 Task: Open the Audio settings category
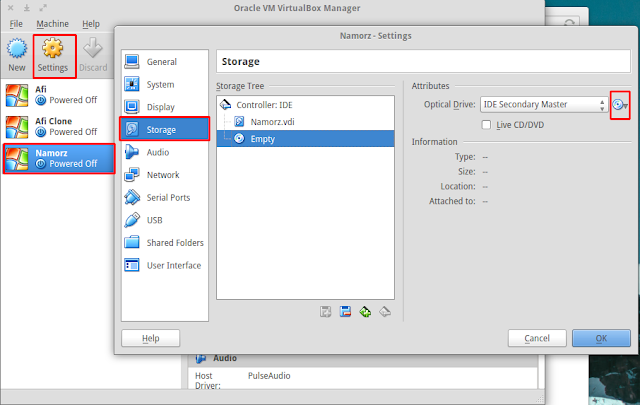click(164, 152)
